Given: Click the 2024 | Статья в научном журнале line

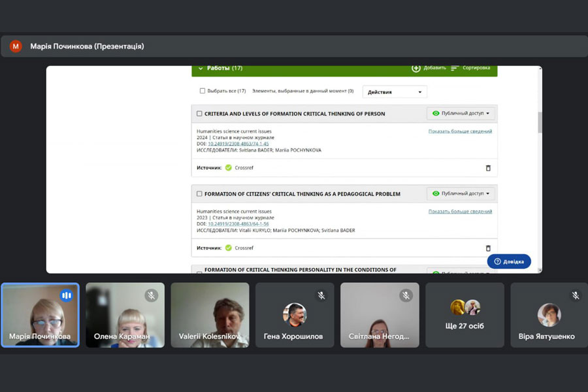Looking at the screenshot, I should [x=235, y=138].
